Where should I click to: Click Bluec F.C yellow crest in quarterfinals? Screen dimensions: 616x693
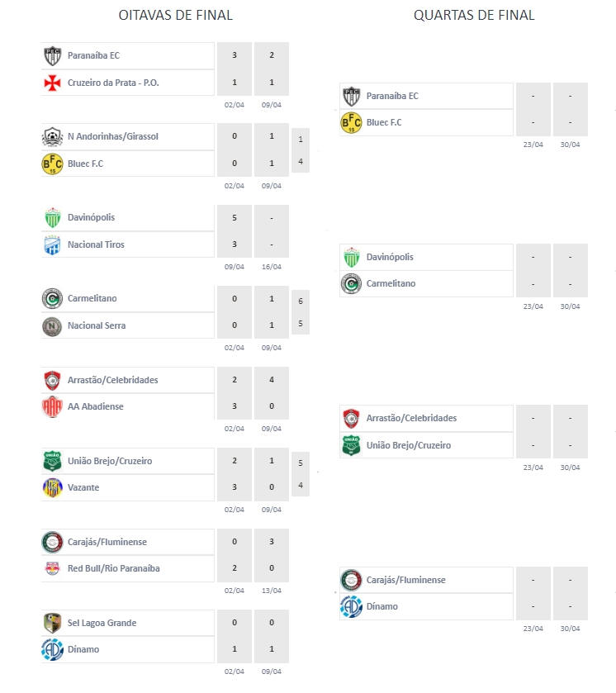[x=351, y=123]
